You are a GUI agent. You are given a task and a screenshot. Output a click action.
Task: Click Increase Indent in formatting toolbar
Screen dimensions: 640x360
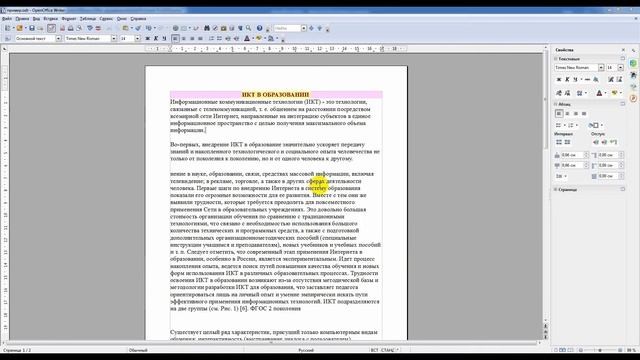[x=236, y=38]
